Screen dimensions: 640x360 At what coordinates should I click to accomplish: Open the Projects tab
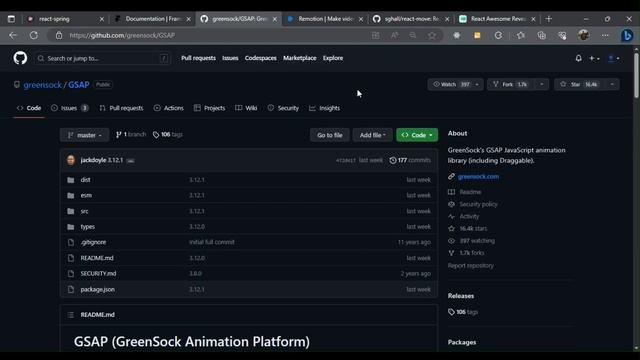(x=209, y=108)
